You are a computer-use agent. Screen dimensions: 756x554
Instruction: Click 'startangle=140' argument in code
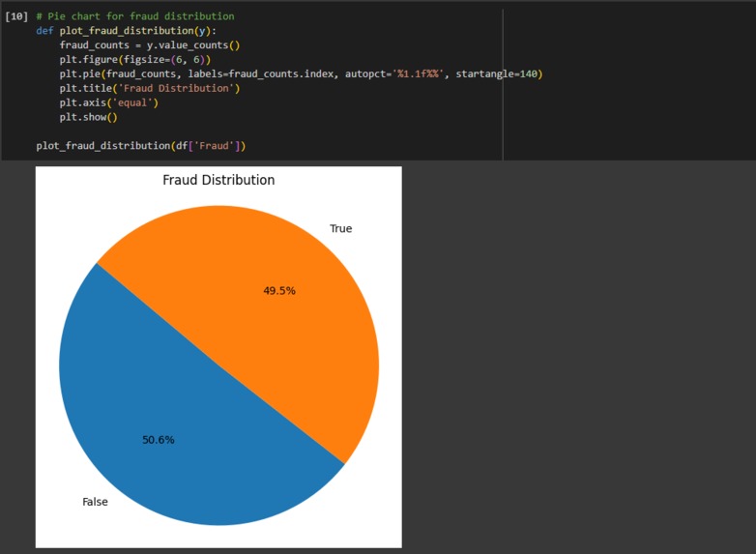click(x=497, y=74)
